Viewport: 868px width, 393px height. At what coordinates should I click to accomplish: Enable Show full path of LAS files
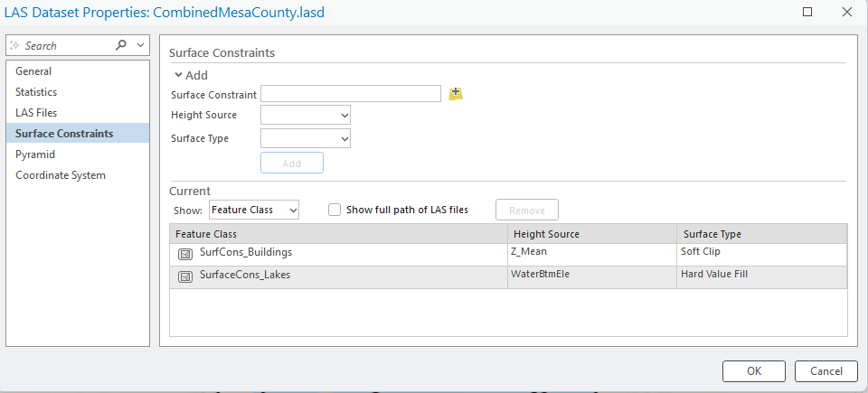coord(335,210)
